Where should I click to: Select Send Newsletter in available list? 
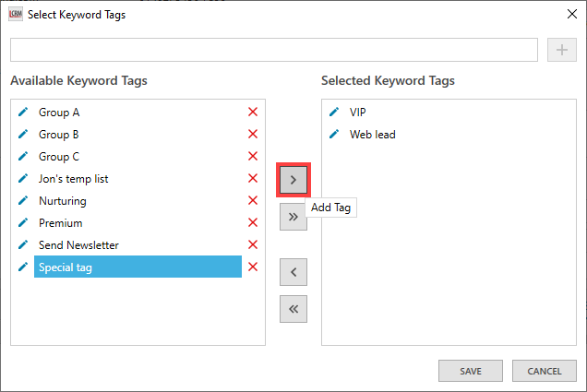coord(78,245)
